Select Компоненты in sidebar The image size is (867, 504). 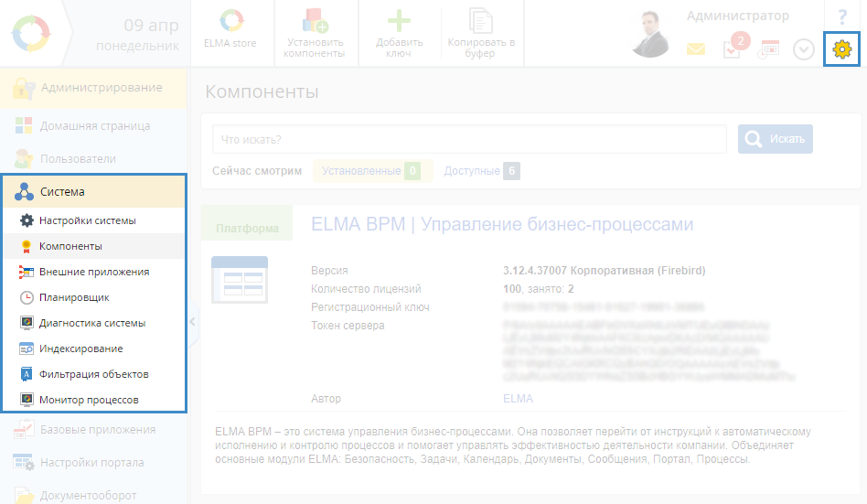[x=94, y=246]
